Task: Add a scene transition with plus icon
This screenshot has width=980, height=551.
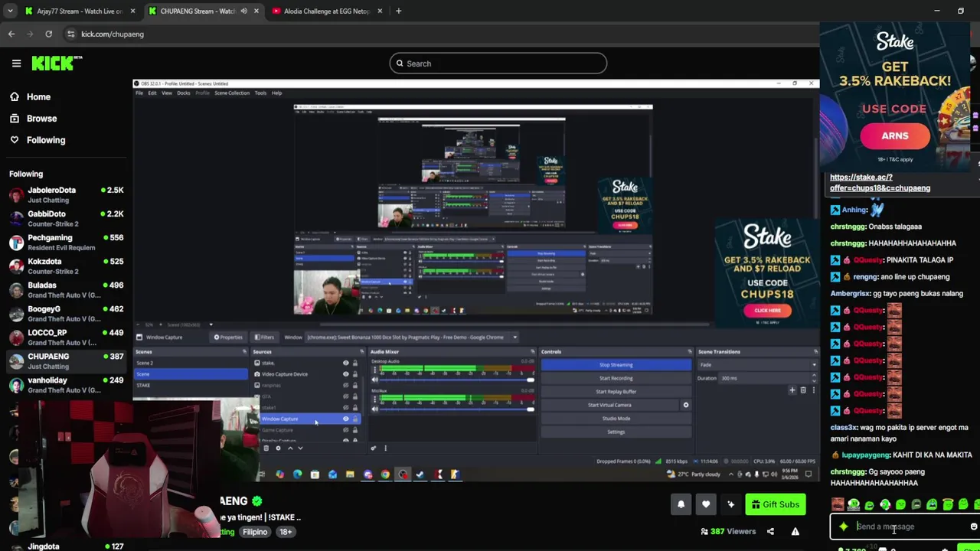Action: tap(792, 390)
